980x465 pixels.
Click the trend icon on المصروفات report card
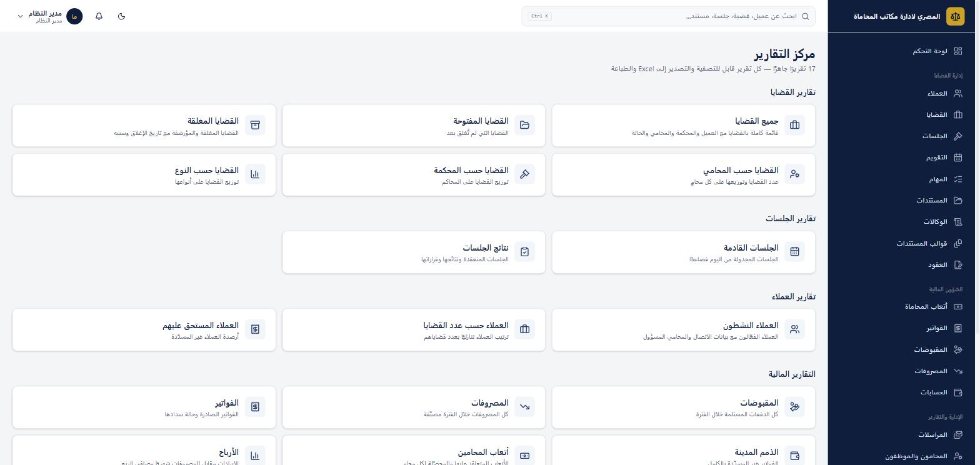coord(525,407)
